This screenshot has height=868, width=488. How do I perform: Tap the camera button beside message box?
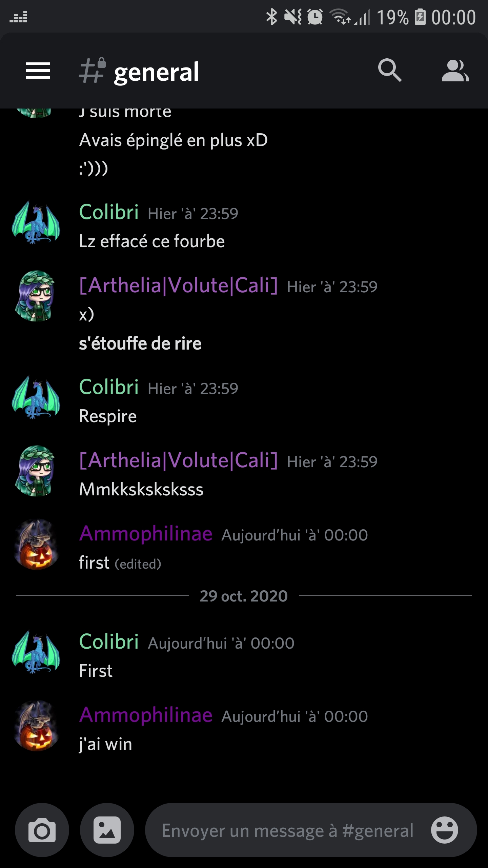[x=42, y=830]
